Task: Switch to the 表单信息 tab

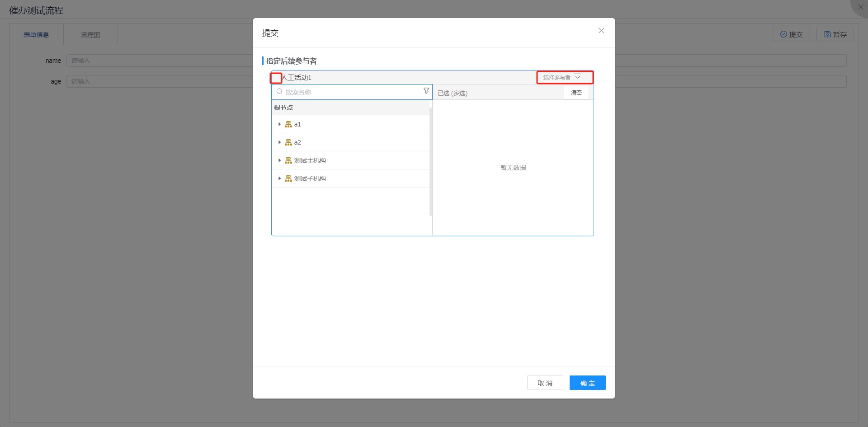Action: (x=36, y=35)
